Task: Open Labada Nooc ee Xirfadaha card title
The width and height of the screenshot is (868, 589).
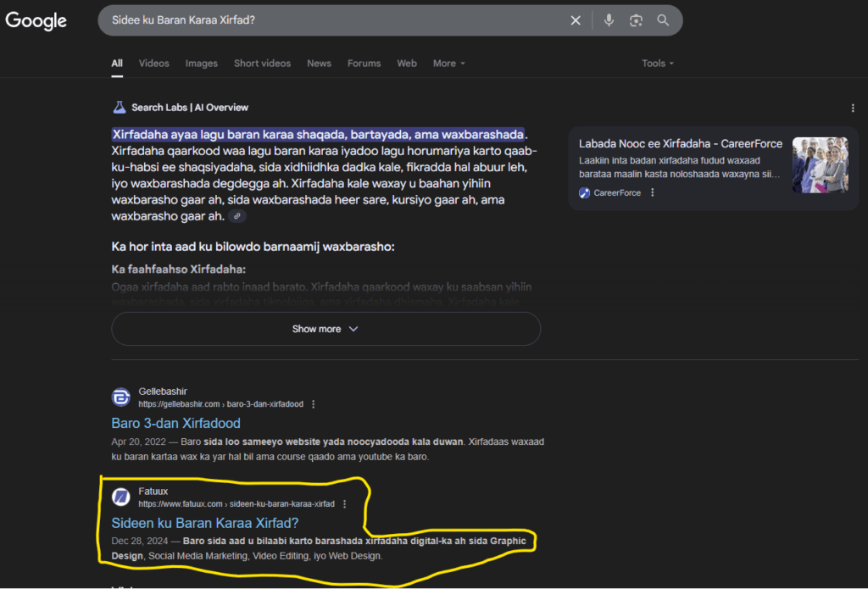Action: pyautogui.click(x=681, y=143)
